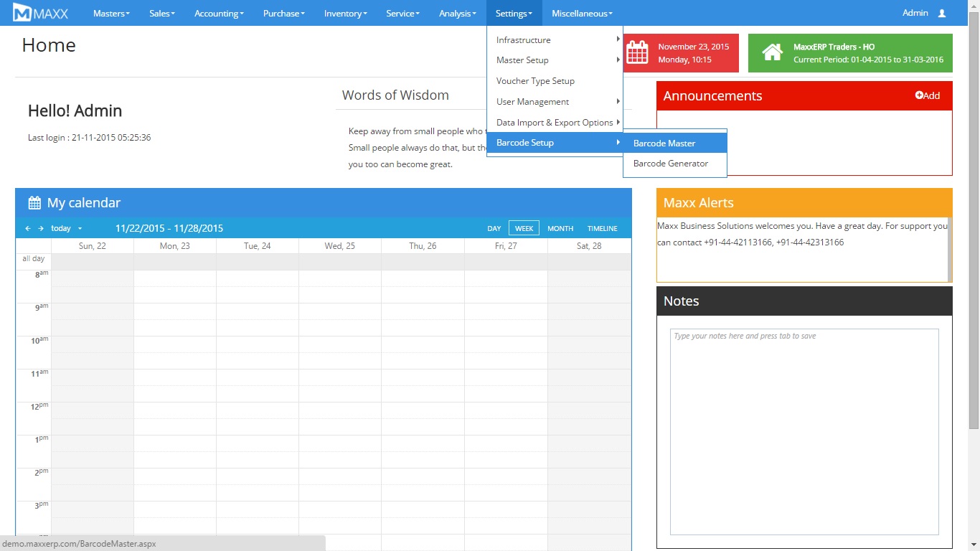Expand the Masters dropdown menu
The image size is (980, 551).
[x=110, y=14]
